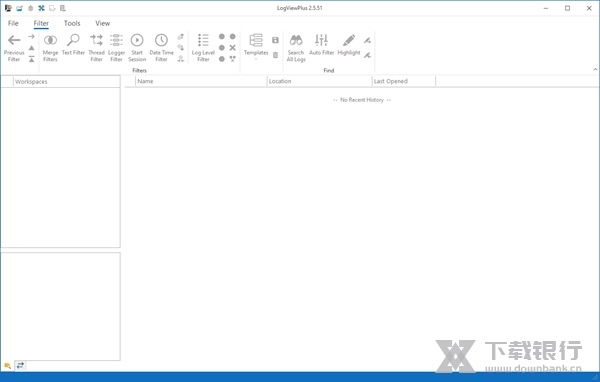Switch to the Tools ribbon tab
Image resolution: width=600 pixels, height=382 pixels.
[72, 23]
